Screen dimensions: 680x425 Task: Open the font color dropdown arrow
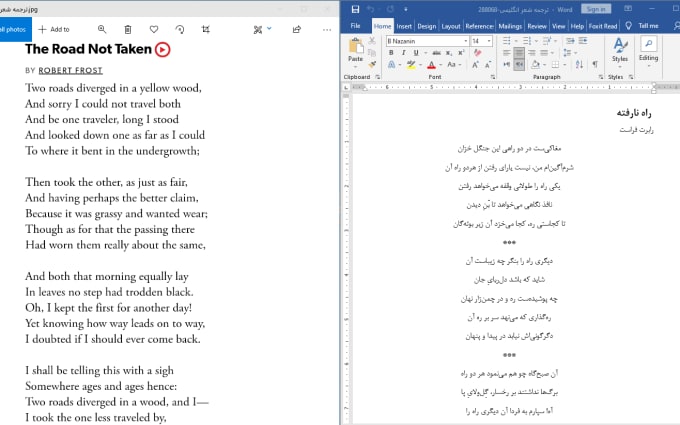point(440,65)
